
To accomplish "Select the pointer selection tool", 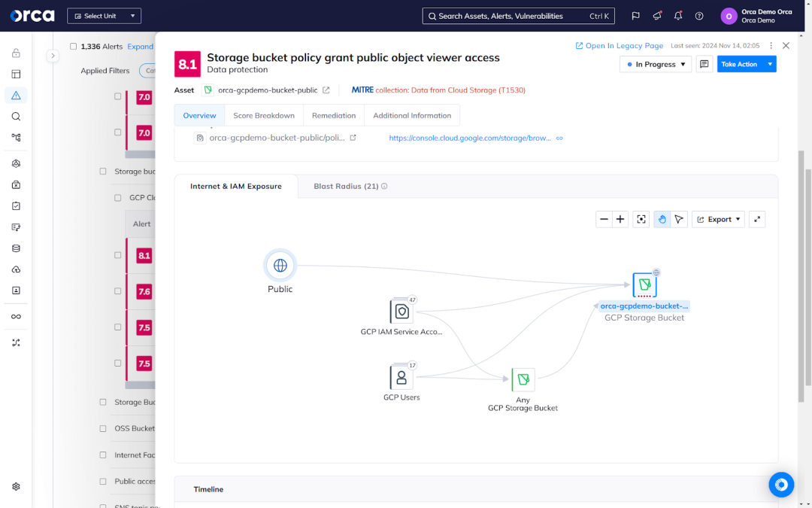I will point(679,219).
